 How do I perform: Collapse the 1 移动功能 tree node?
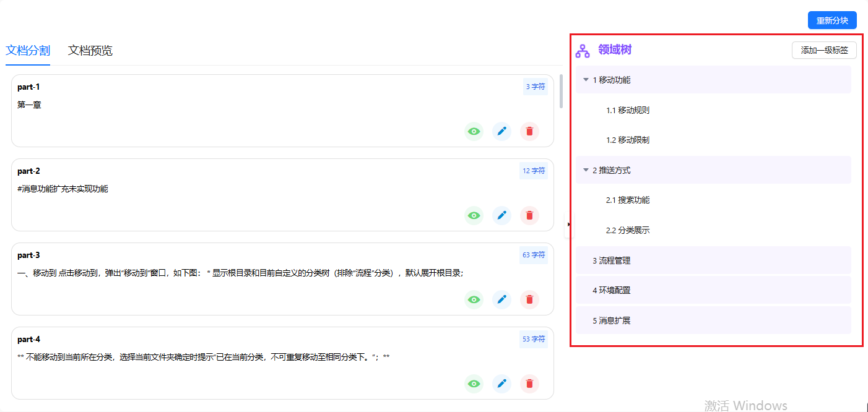pos(586,80)
